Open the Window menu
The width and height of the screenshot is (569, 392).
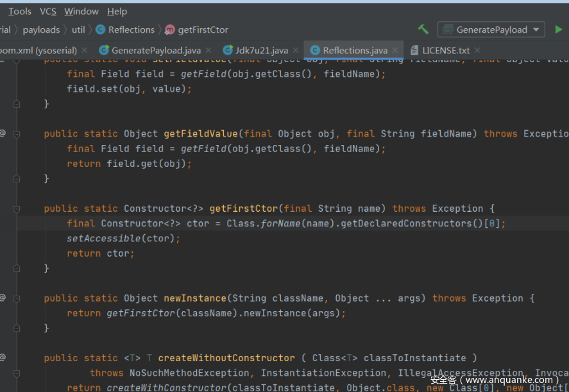pos(81,12)
